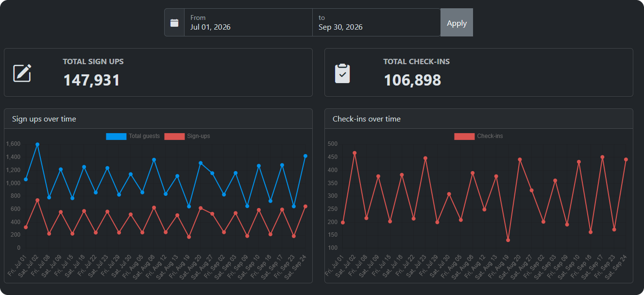Click the blue Total guests legend swatch
This screenshot has height=295, width=644.
tap(116, 136)
